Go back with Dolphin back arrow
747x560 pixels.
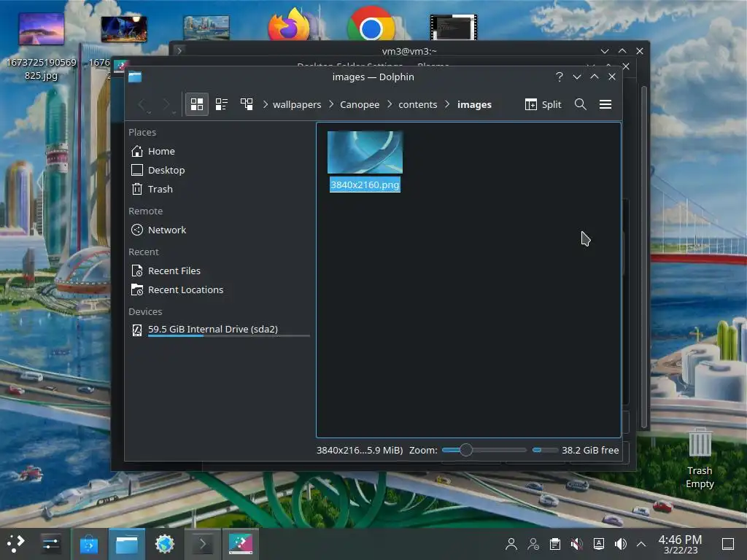click(142, 104)
